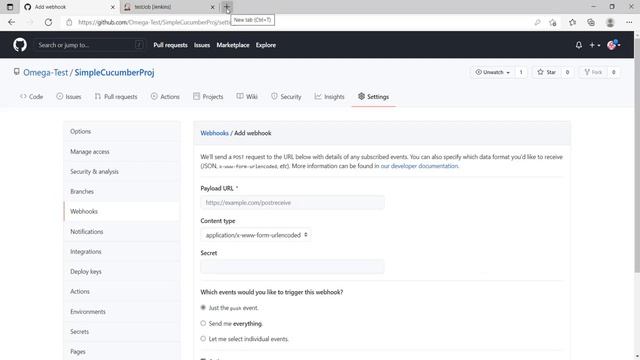Open Manage access in sidebar

122,151
